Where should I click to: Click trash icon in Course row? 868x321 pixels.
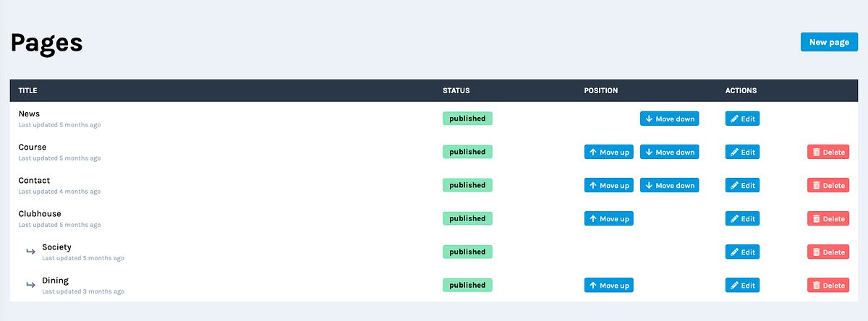pos(816,153)
